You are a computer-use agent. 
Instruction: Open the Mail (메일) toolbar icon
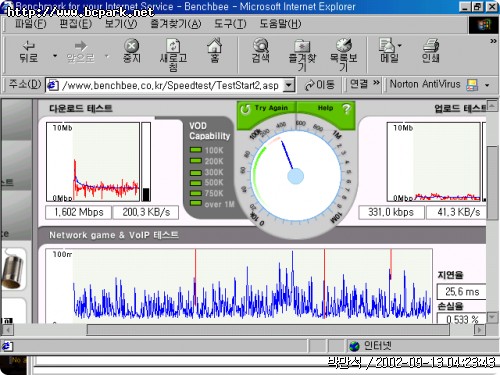click(387, 45)
